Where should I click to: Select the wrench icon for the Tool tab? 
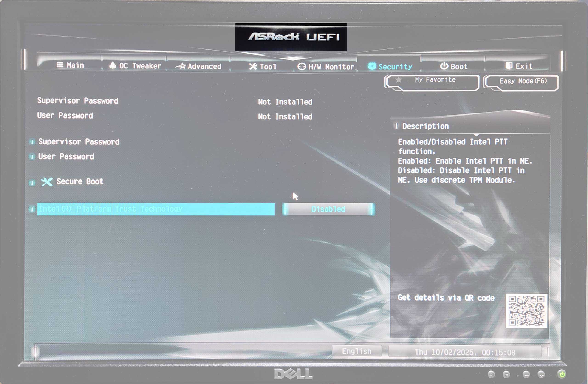point(253,66)
